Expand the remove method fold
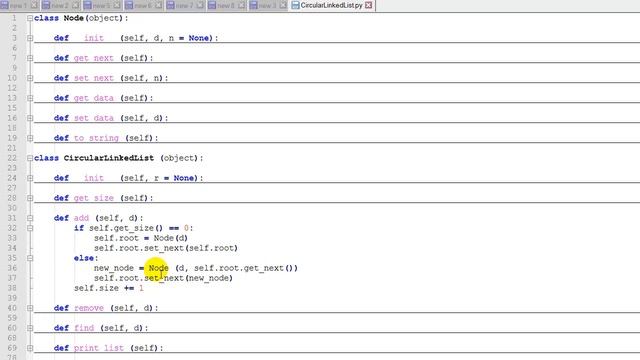Viewport: 640px width, 360px height. [30, 308]
